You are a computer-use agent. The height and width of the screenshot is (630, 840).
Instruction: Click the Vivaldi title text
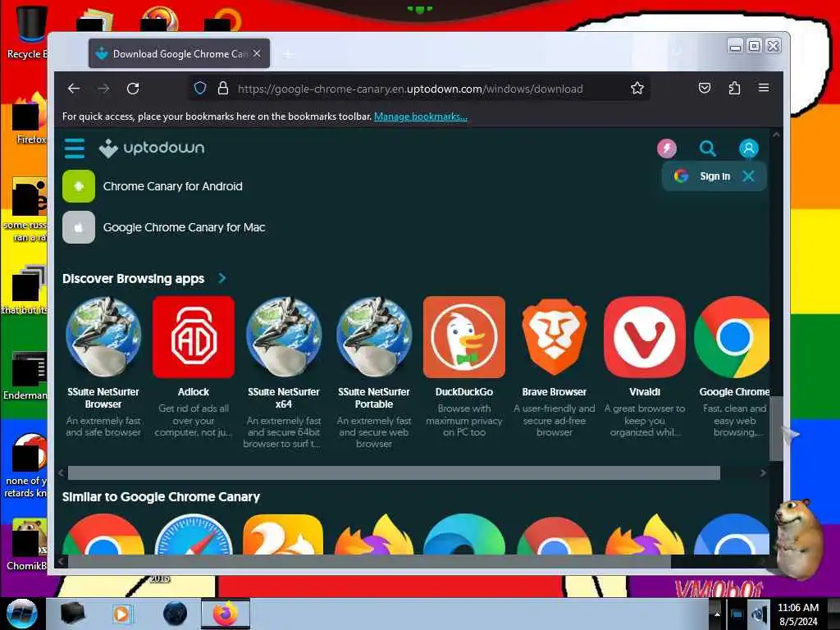(x=645, y=392)
